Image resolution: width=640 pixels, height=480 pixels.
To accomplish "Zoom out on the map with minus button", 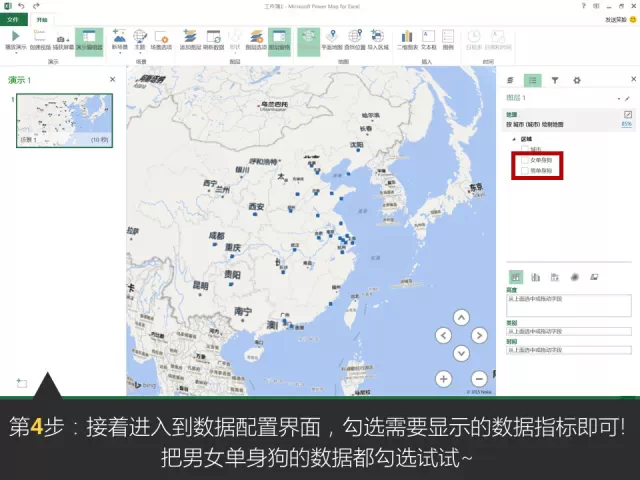I will pos(478,379).
